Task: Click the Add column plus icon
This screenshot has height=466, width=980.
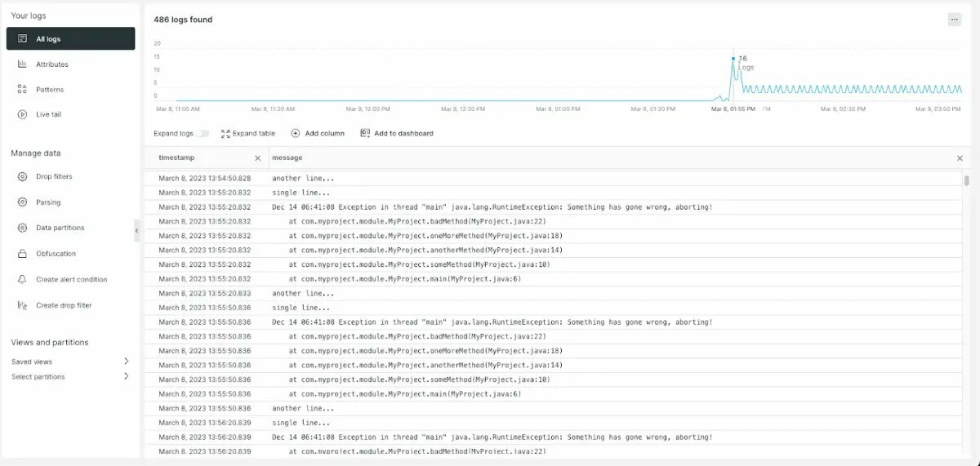Action: click(296, 133)
